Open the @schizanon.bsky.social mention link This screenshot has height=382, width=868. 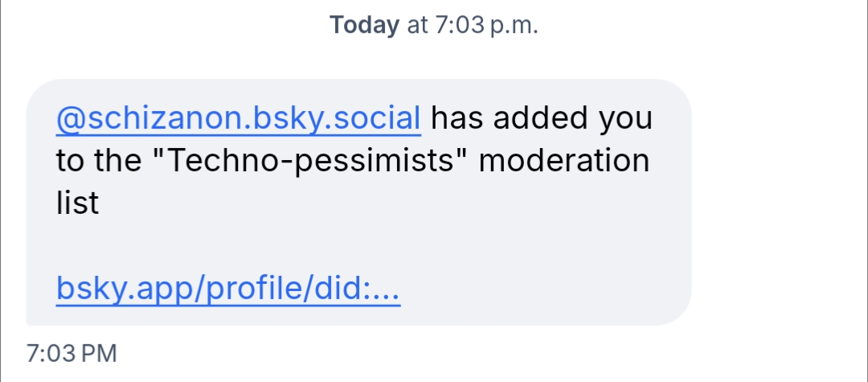point(238,120)
